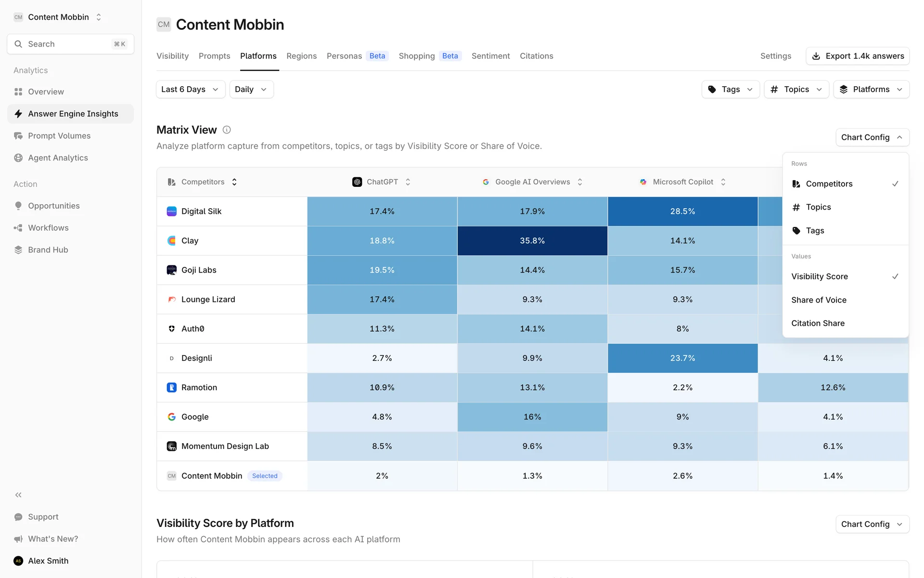Click the Opportunities lightbulb icon

(18, 206)
